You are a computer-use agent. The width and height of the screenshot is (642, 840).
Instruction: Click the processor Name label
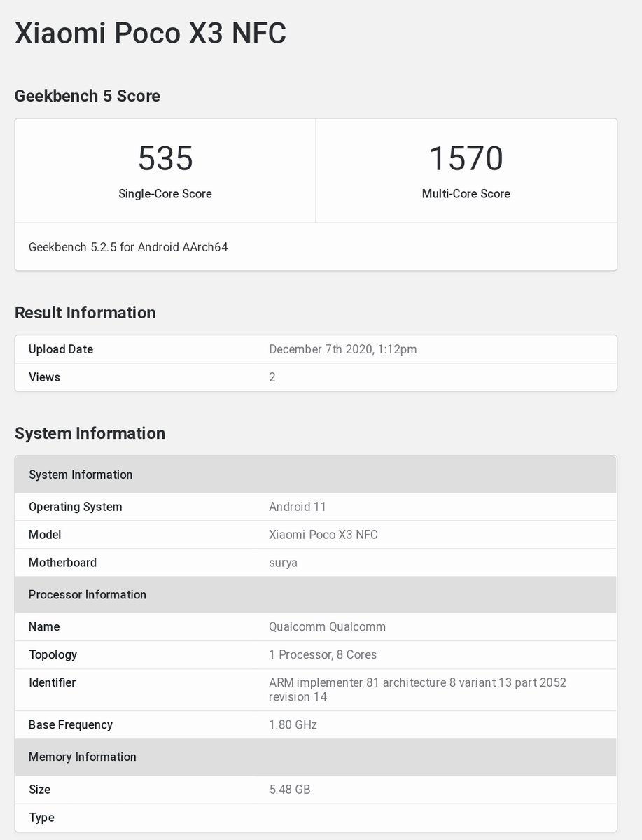(44, 627)
